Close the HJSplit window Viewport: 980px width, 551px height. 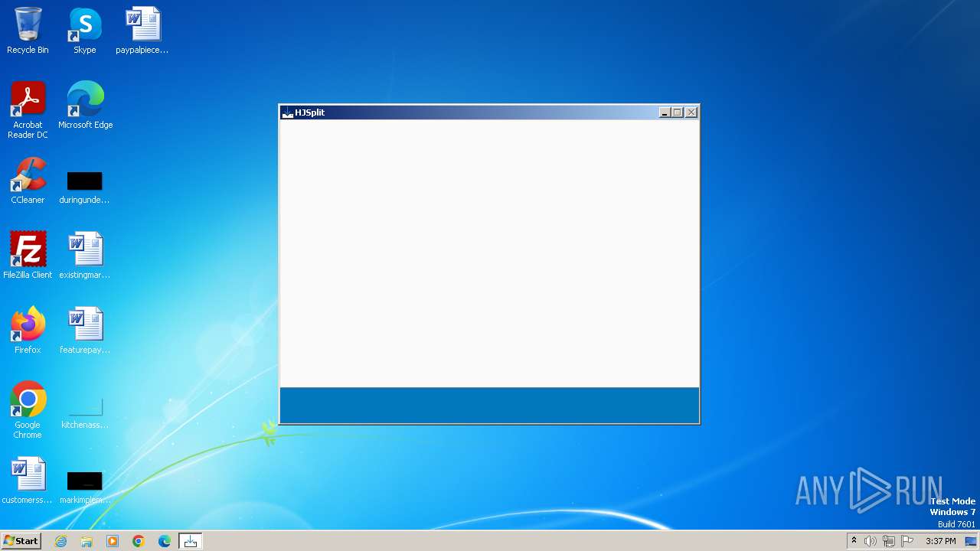[691, 112]
